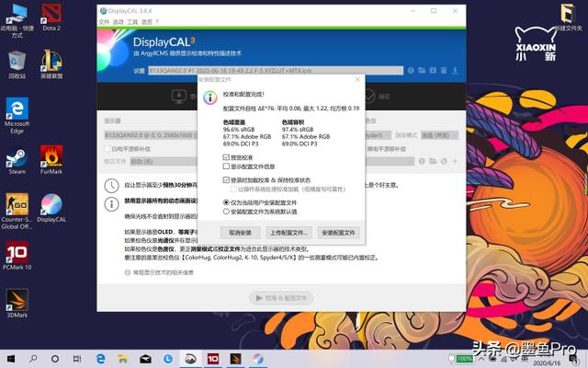Open the DisplayCAL desktop shortcut

tap(51, 209)
